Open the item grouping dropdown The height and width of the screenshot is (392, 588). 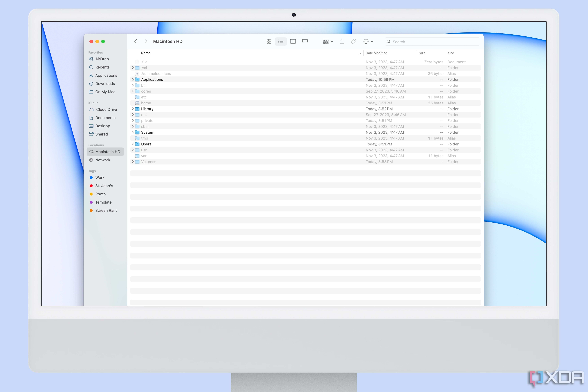(x=328, y=41)
